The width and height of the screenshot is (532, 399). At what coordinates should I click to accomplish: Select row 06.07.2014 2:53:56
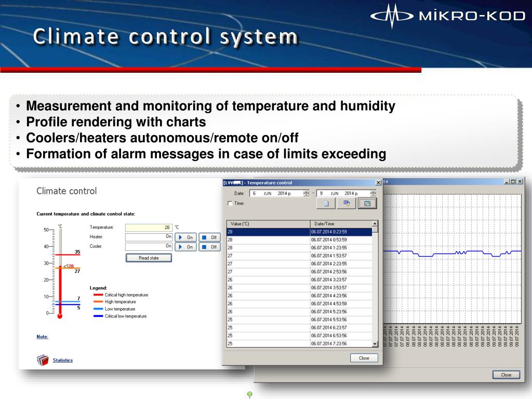tap(299, 272)
